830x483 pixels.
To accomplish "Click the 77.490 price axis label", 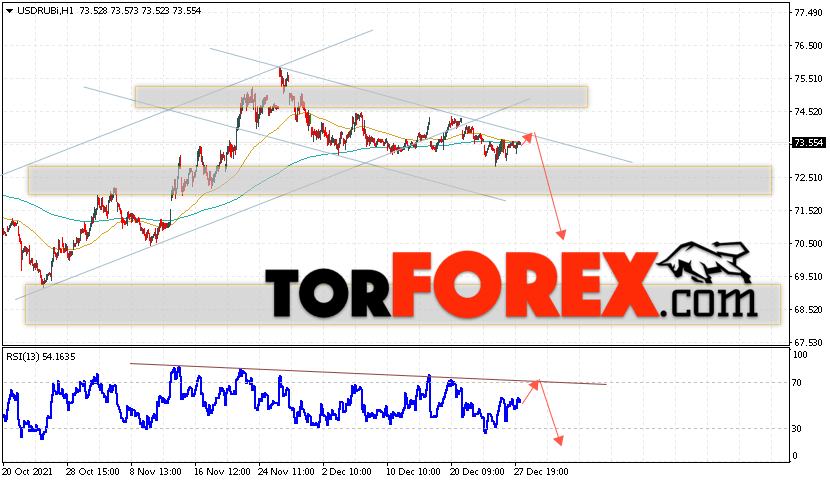I will pos(808,13).
